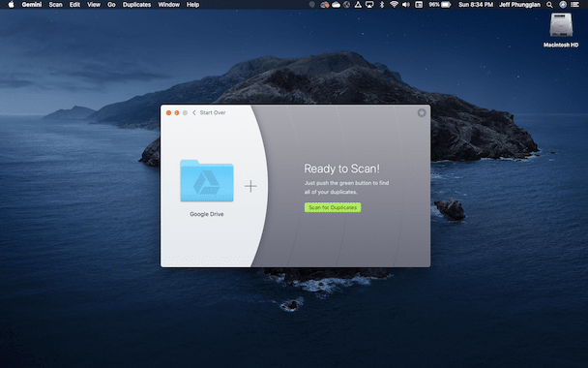Open the Bluetooth menu bar icon
This screenshot has height=368, width=588.
pyautogui.click(x=382, y=5)
